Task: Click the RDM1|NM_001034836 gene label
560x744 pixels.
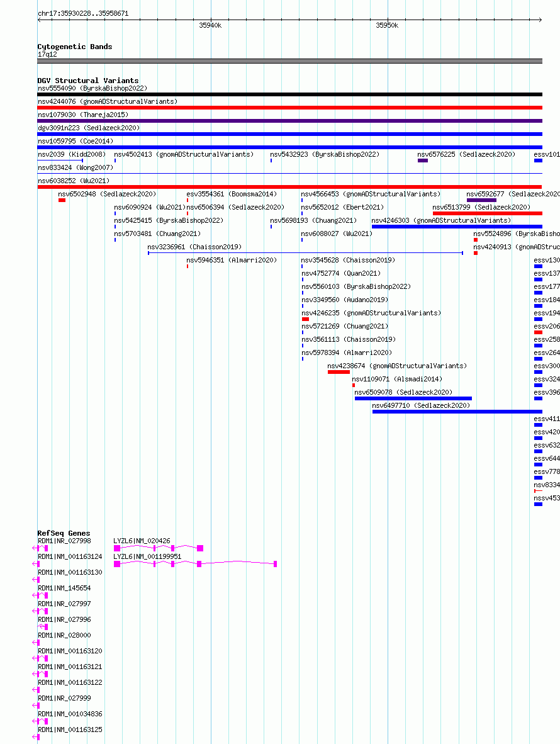Action: pyautogui.click(x=70, y=714)
